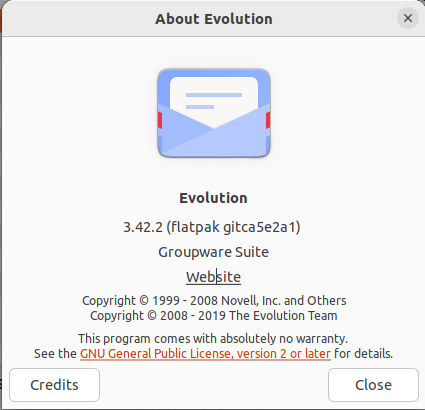Image resolution: width=425 pixels, height=410 pixels.
Task: Select the version text 3.42.2 (flatpak gitca5e2a1)
Action: (x=212, y=227)
